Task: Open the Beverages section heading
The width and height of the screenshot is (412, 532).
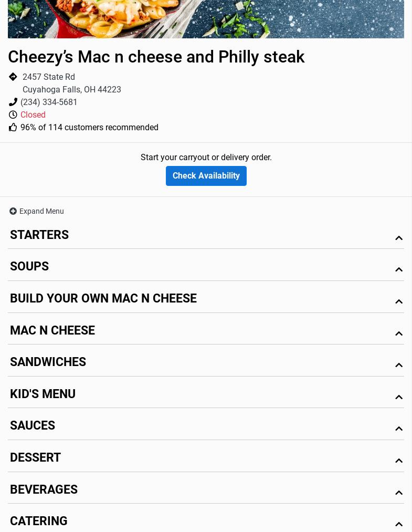Action: 44,489
